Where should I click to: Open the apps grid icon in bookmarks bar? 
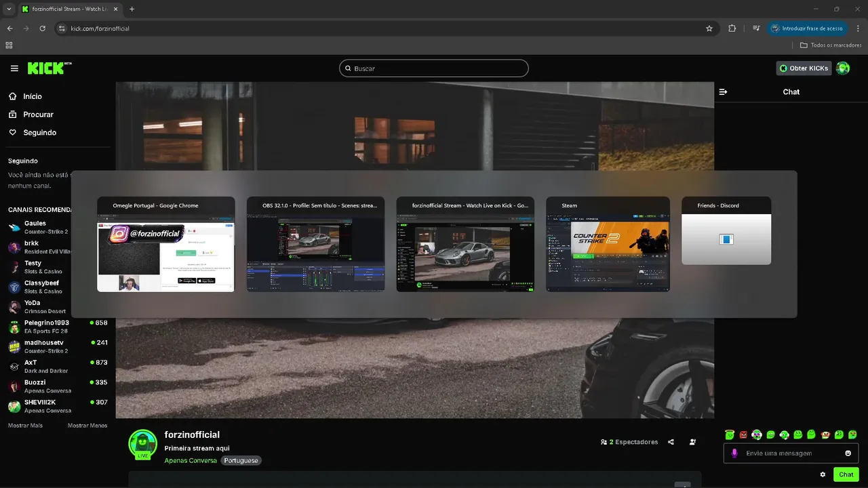click(9, 45)
